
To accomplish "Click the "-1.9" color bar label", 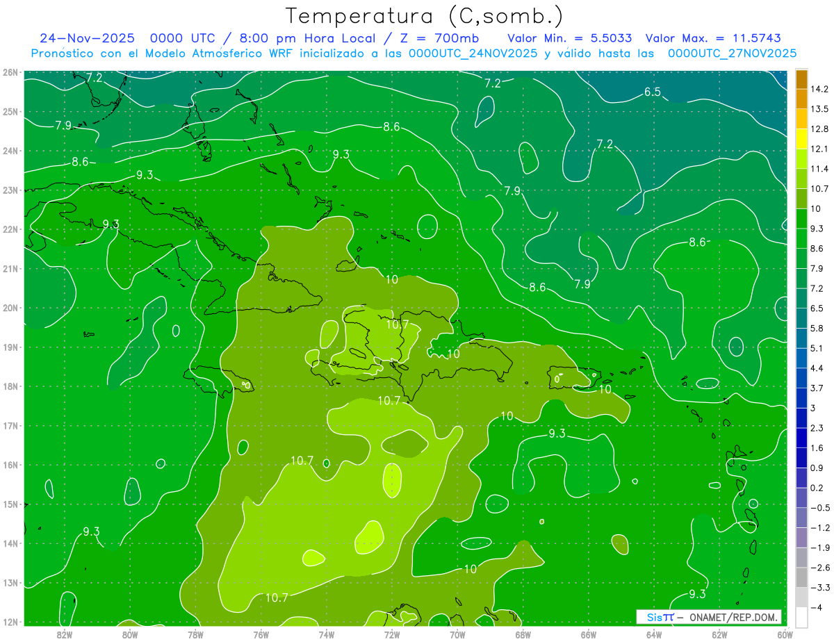I will 821,547.
